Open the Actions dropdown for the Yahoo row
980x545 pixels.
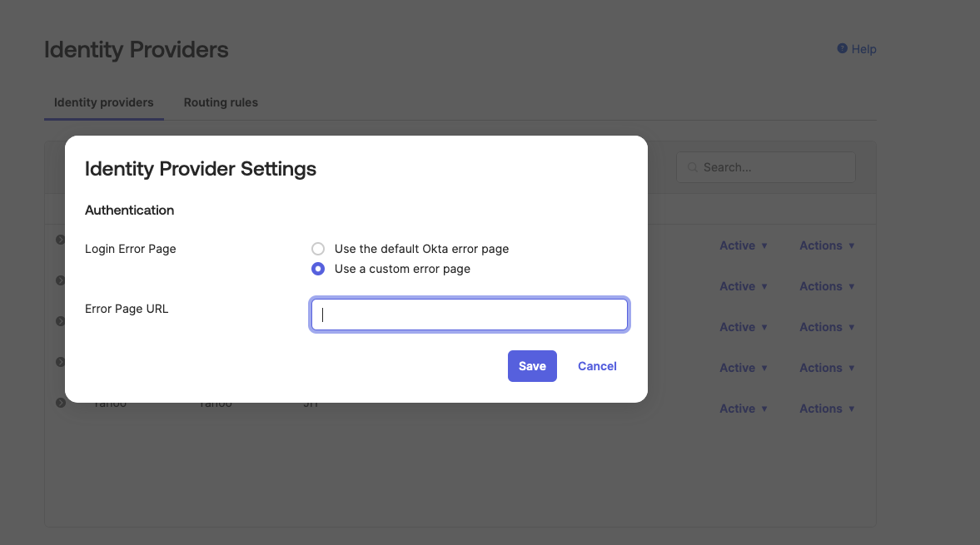click(x=827, y=409)
